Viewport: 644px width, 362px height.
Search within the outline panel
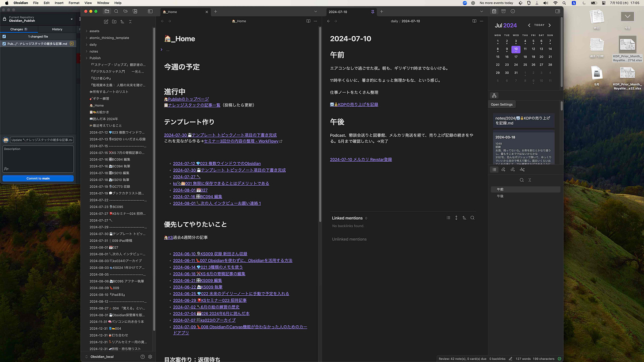coord(521,180)
